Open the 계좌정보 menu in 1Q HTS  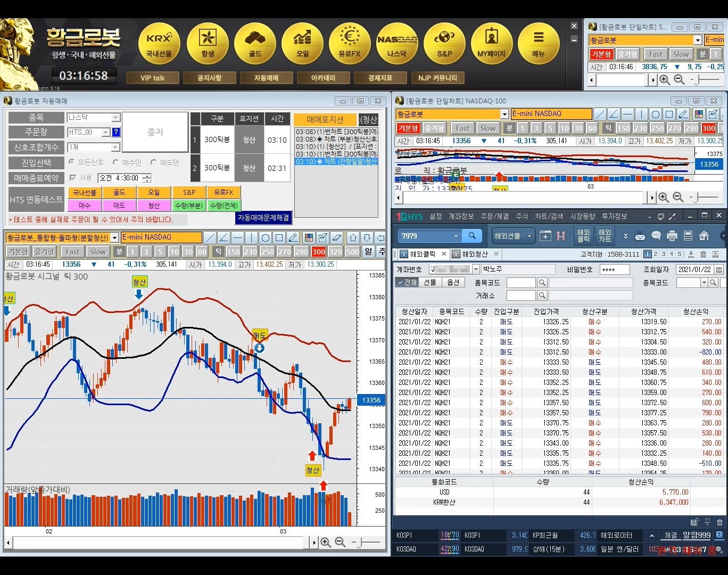461,216
